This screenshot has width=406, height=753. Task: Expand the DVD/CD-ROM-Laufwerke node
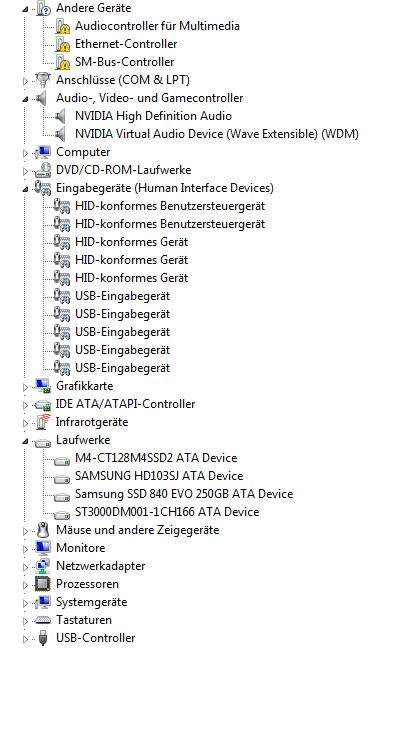(x=25, y=170)
